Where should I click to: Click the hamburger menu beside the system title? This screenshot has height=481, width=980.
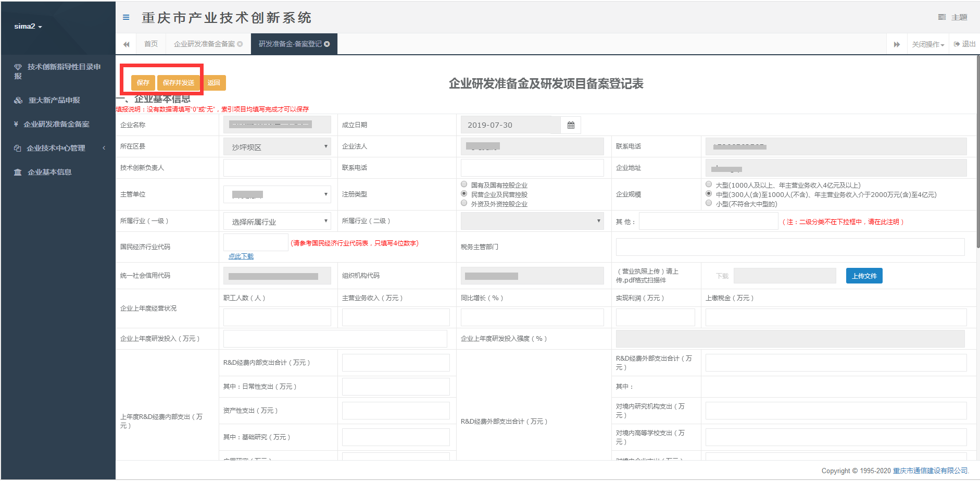(125, 17)
